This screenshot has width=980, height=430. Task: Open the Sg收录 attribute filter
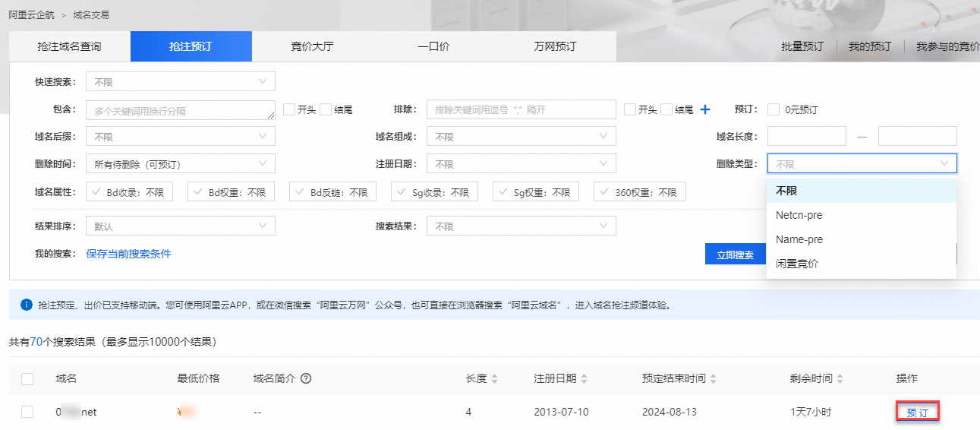click(x=434, y=192)
